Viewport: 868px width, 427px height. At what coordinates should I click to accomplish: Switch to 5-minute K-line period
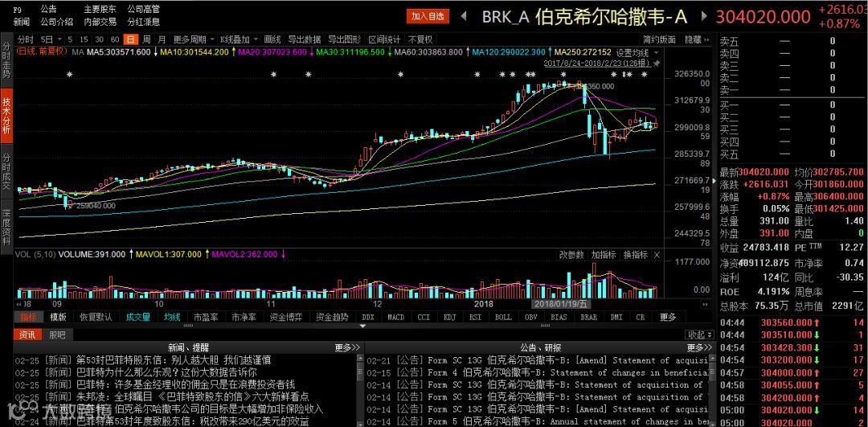tap(70, 40)
